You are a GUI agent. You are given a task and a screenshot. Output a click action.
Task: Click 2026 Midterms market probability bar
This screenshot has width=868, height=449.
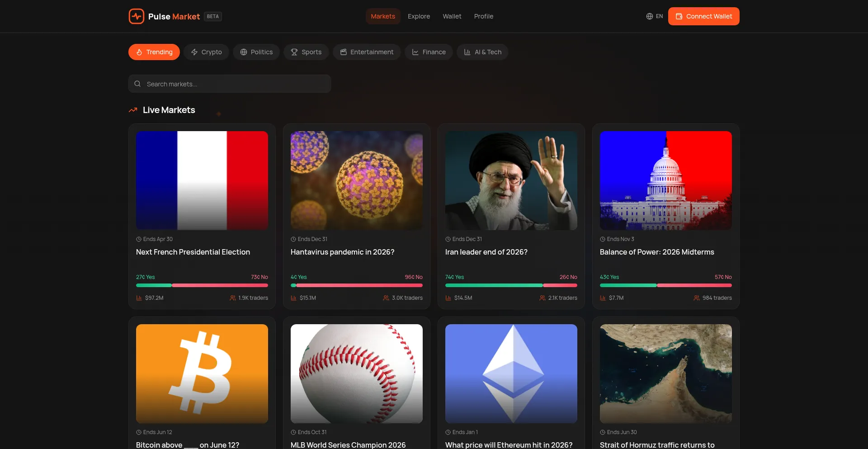click(x=666, y=285)
